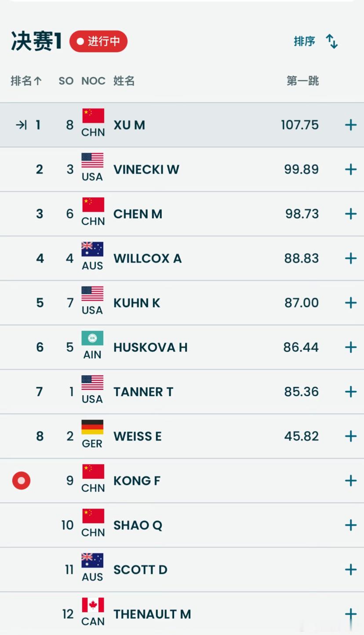Click the 第一跳 column header
Image resolution: width=364 pixels, height=635 pixels.
pos(302,81)
